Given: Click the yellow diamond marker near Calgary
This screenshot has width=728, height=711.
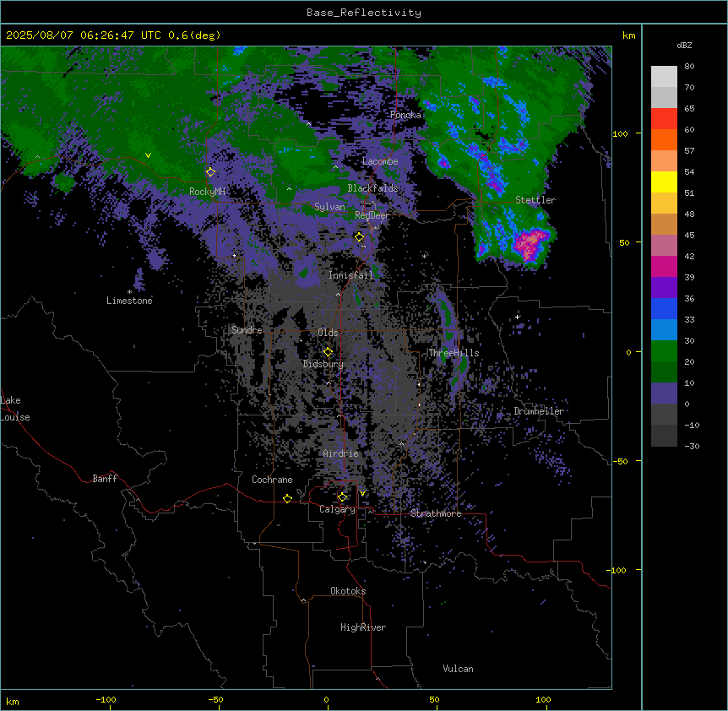Looking at the screenshot, I should tap(342, 497).
